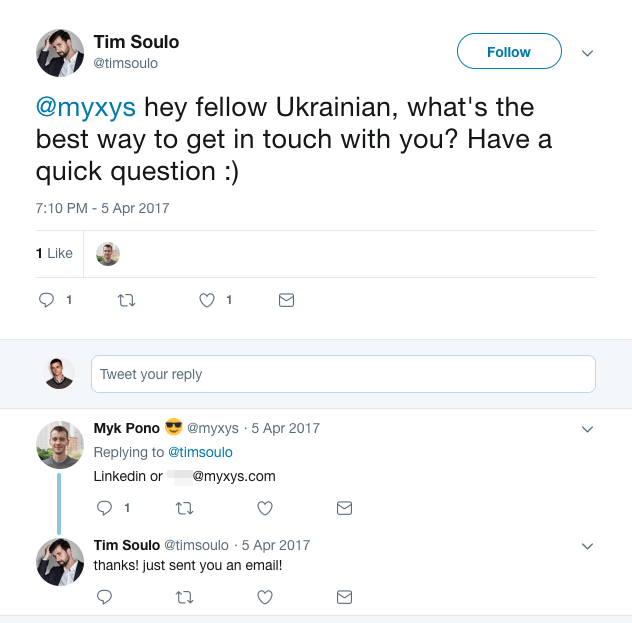The width and height of the screenshot is (632, 623).
Task: Retweet the main tweet by Tim Soulo
Action: [126, 300]
